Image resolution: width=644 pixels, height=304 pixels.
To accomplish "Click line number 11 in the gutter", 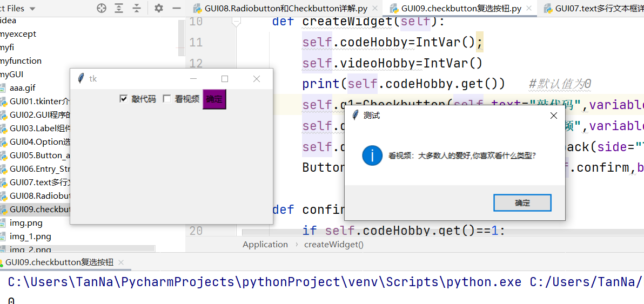I will click(x=196, y=42).
